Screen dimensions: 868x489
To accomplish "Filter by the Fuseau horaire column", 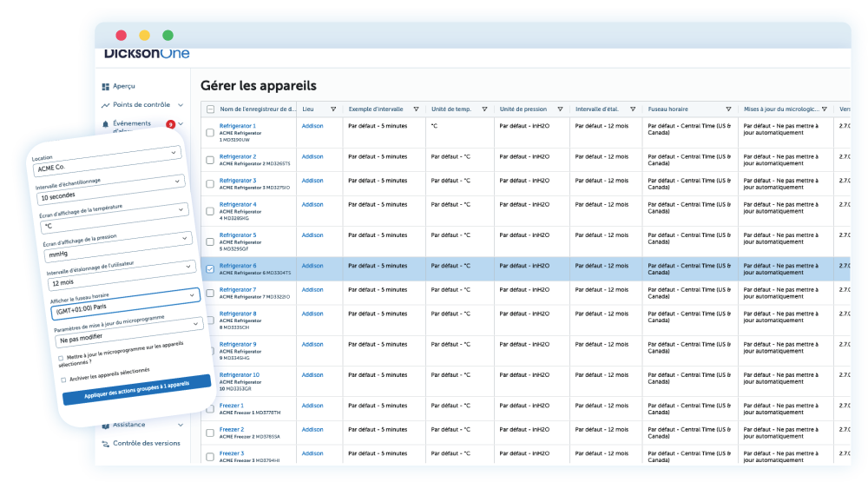I will [727, 109].
